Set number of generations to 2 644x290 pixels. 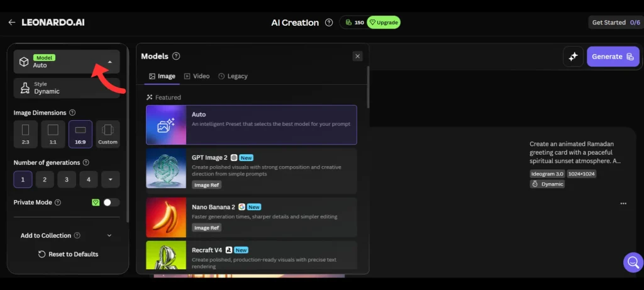(45, 179)
